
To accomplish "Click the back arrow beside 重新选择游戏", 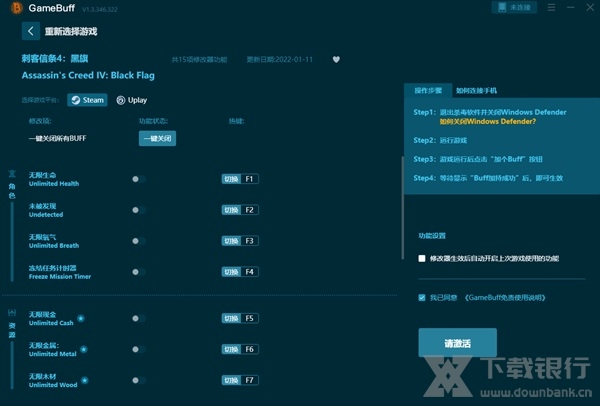I will click(29, 31).
